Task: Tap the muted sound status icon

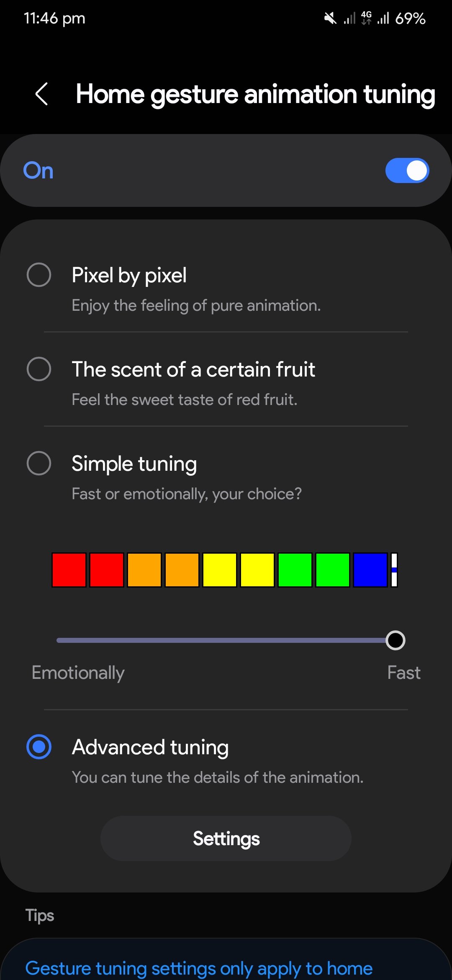Action: click(x=330, y=18)
